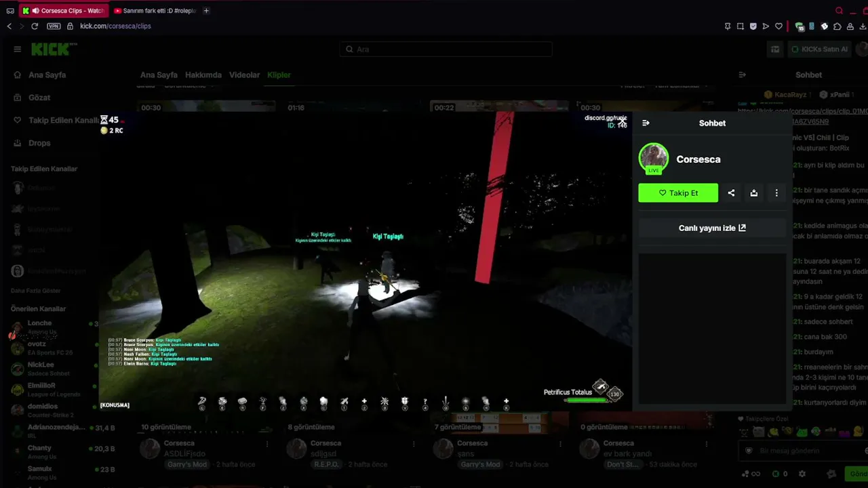868x488 pixels.
Task: Click the Ara search field
Action: (446, 49)
